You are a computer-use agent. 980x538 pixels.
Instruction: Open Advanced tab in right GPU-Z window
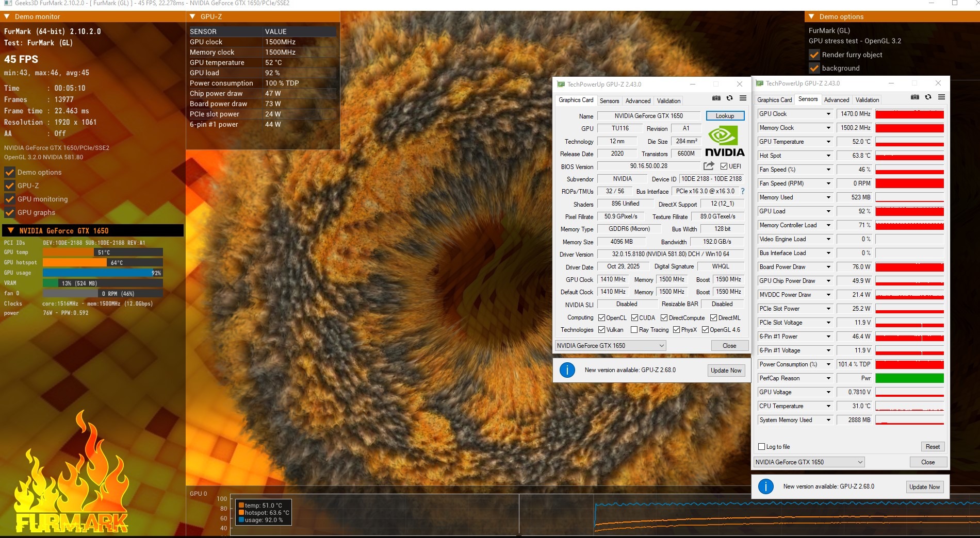click(836, 100)
